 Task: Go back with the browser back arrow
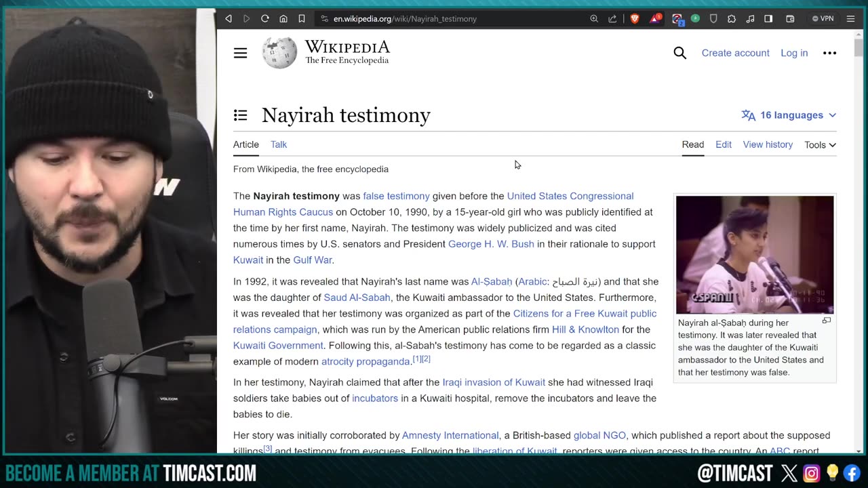(229, 19)
